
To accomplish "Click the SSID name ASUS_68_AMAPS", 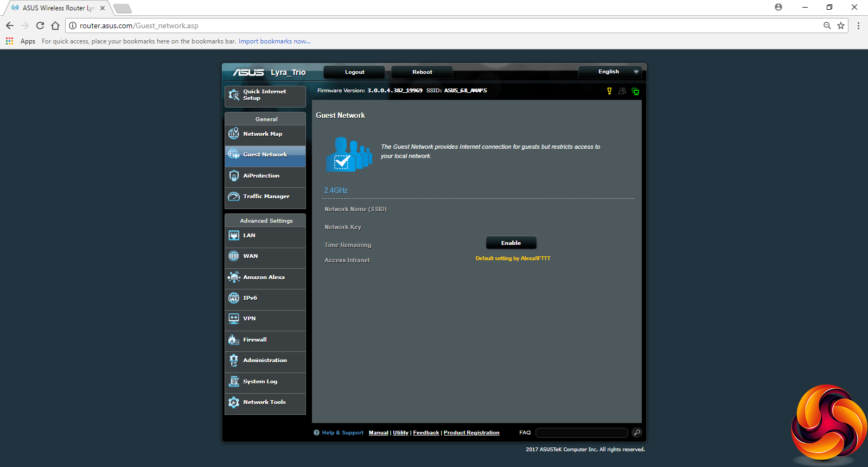I will 465,91.
